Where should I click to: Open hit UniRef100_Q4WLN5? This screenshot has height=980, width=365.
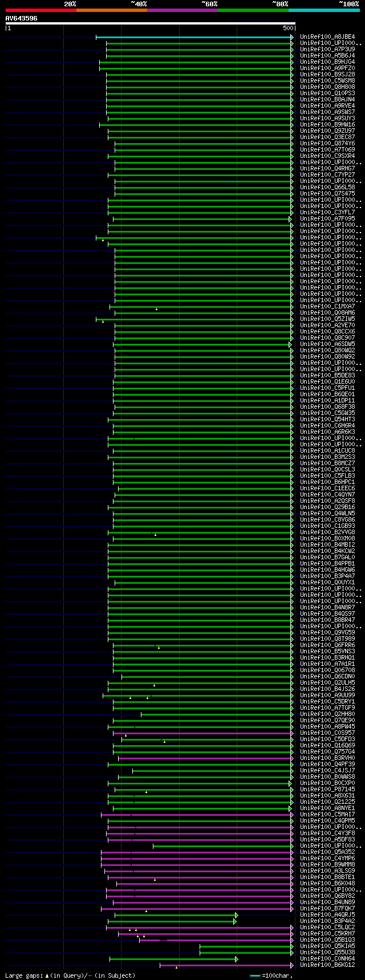coord(327,514)
